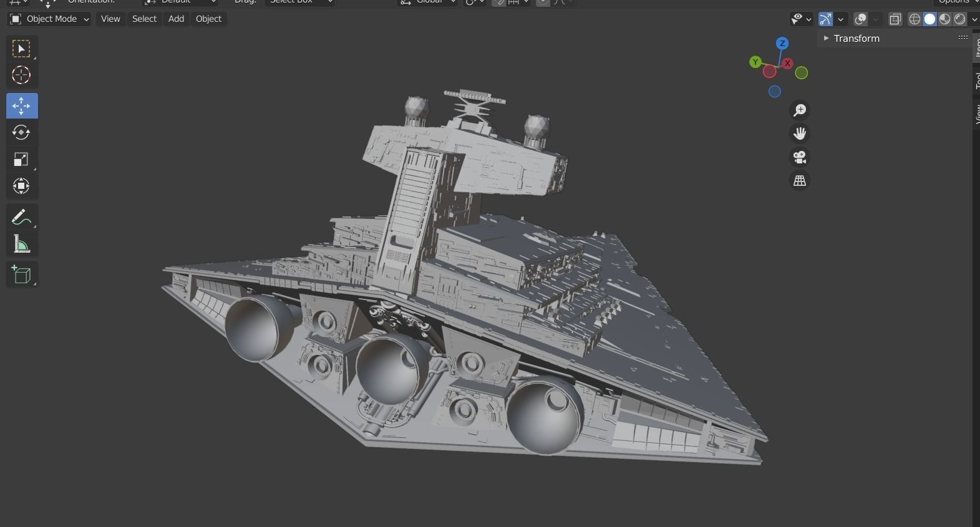Open the viewport shading options arrow

click(974, 19)
